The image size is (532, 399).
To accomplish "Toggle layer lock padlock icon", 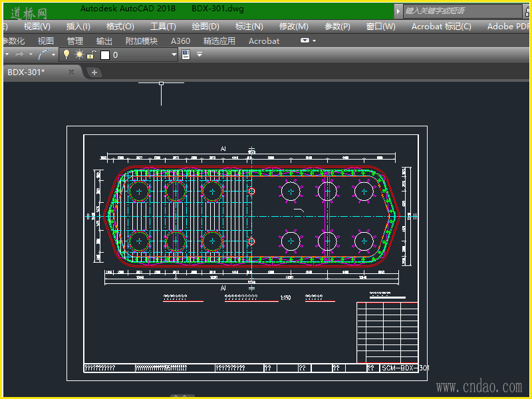I will pyautogui.click(x=92, y=55).
